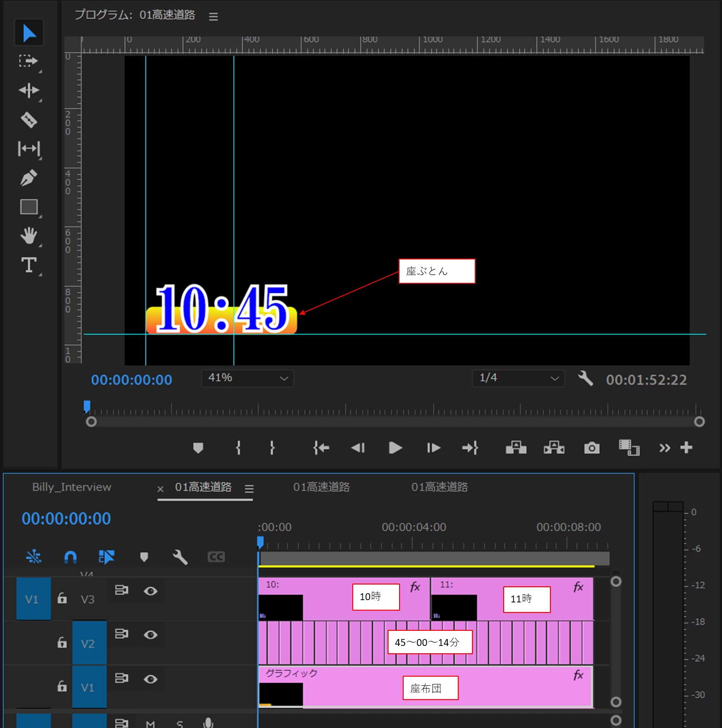Export a frame with camera icon
The height and width of the screenshot is (728, 722).
592,448
